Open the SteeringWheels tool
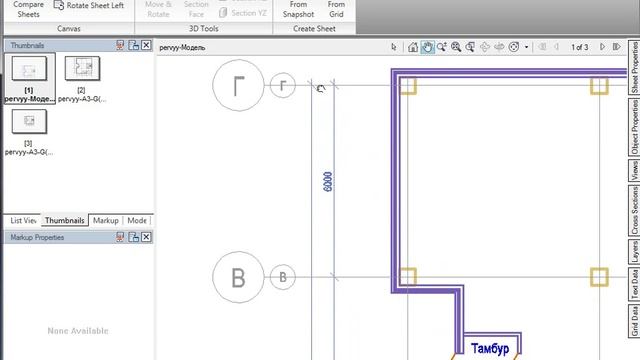This screenshot has width=640, height=360. coord(514,47)
